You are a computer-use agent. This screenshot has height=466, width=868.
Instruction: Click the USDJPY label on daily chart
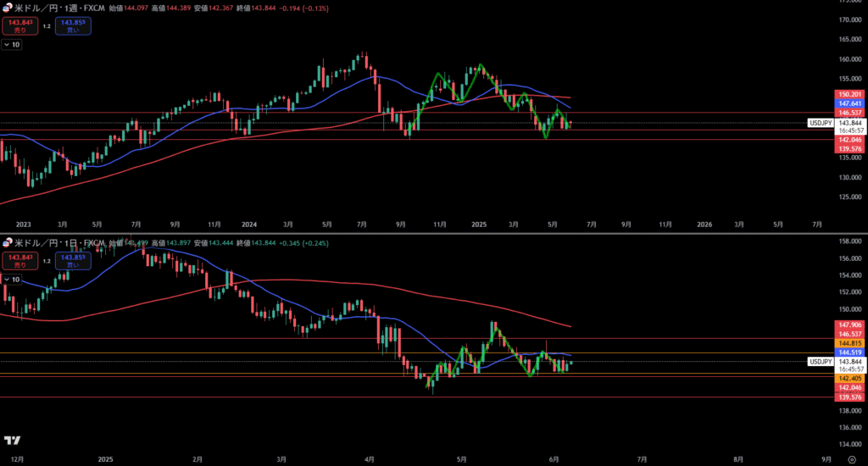[x=821, y=362]
